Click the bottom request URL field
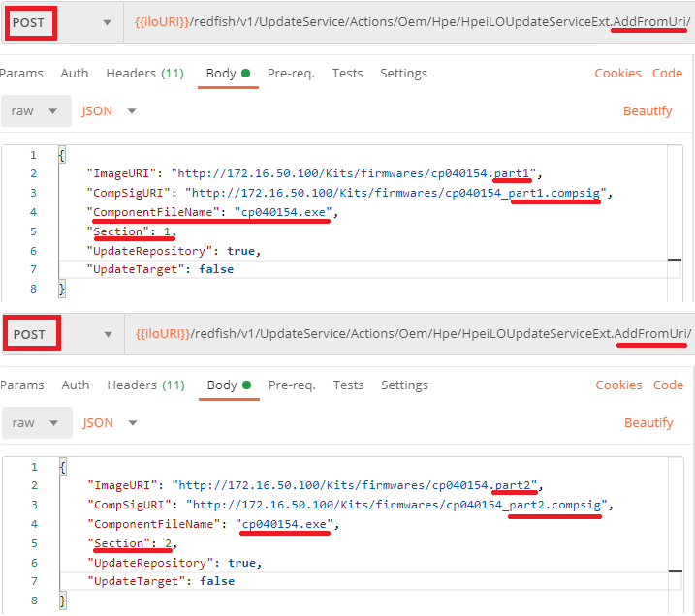 [407, 334]
